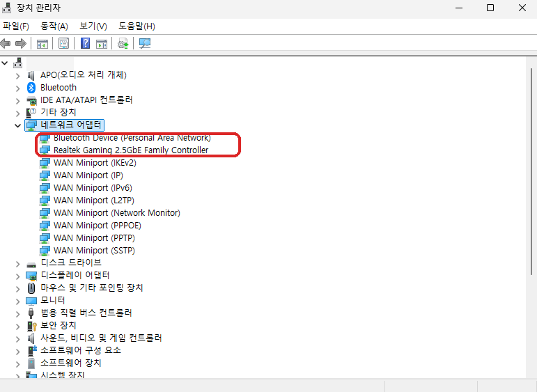Click the show/hide console tree icon
The width and height of the screenshot is (537, 392).
42,43
